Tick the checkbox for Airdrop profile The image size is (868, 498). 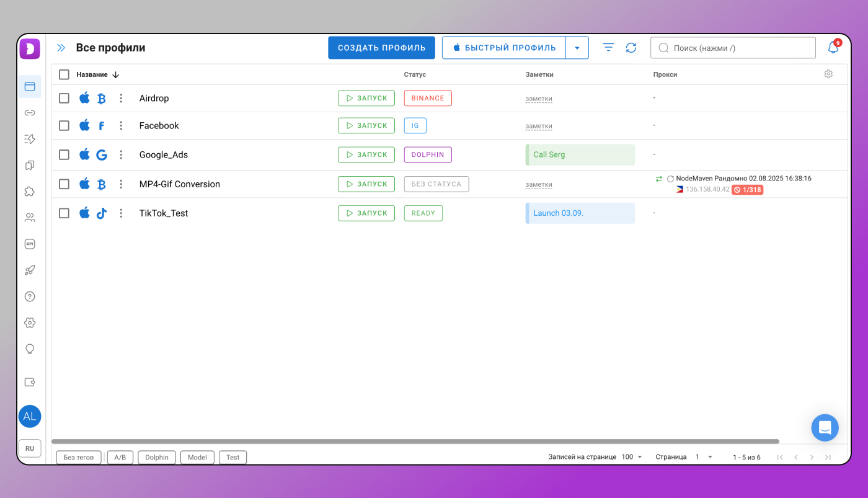coord(64,98)
